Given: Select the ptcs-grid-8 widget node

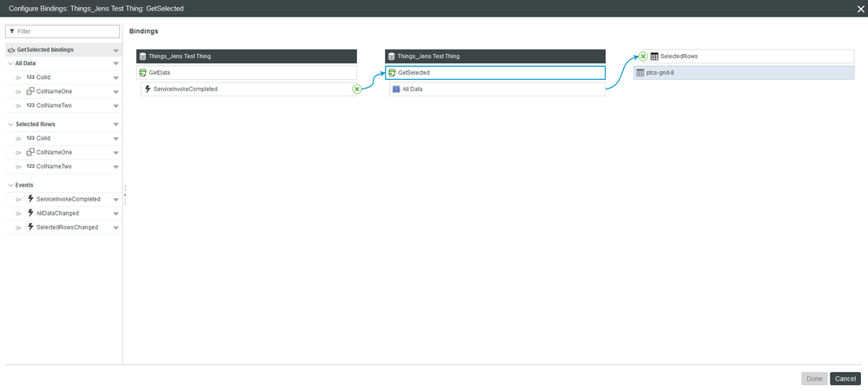Looking at the screenshot, I should click(744, 72).
